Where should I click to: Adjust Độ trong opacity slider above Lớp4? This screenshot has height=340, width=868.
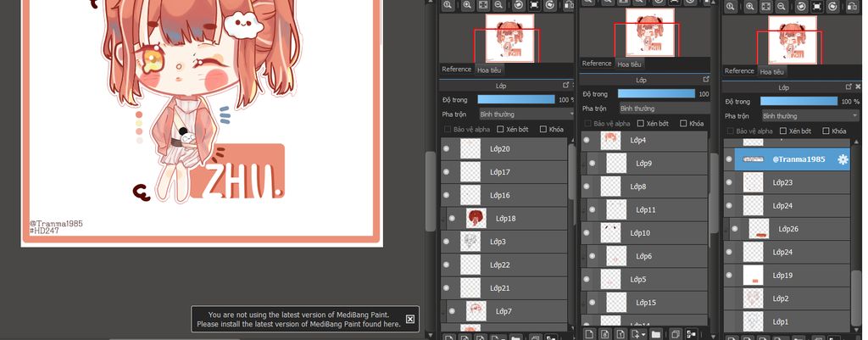(x=656, y=94)
